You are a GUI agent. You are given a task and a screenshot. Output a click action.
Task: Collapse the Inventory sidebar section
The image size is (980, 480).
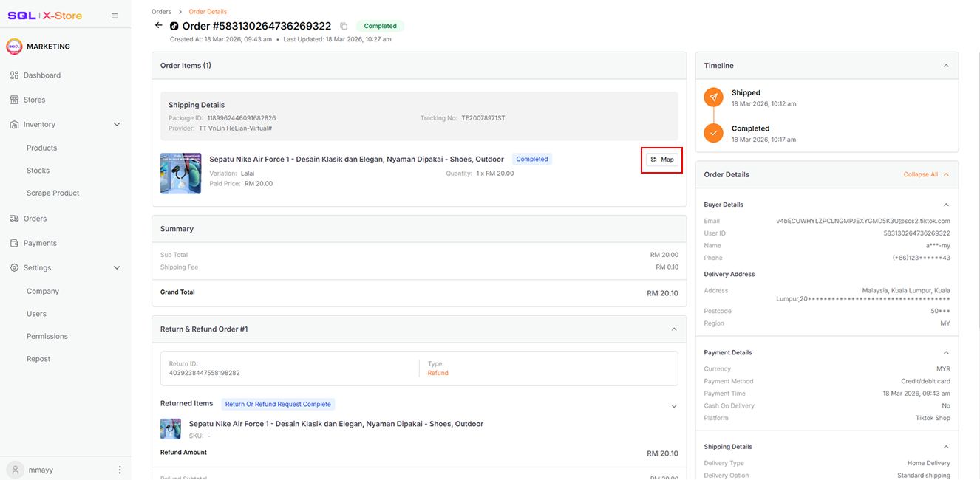pyautogui.click(x=117, y=125)
